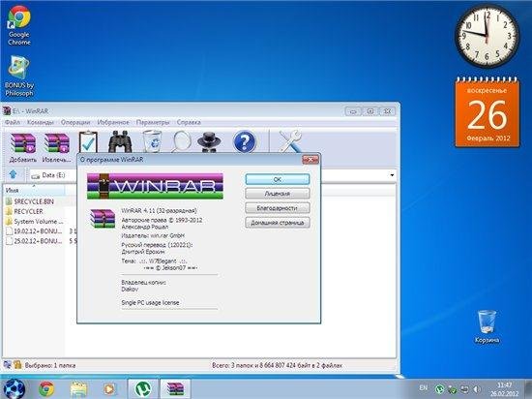Click the WinRAR books icon in the About dialog
Viewport: 532px width, 399px height.
[103, 218]
